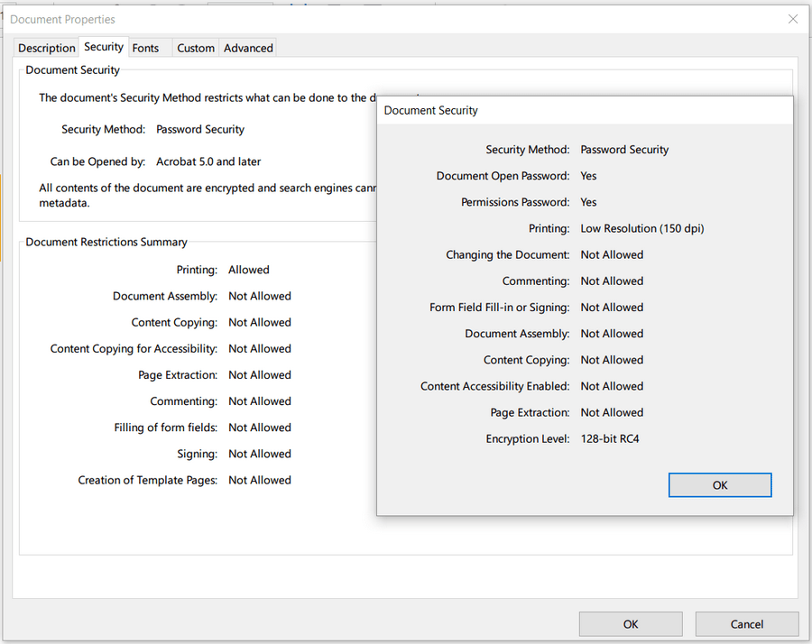Click the Acrobat 5.0 and later text
This screenshot has height=644, width=812.
[x=208, y=161]
